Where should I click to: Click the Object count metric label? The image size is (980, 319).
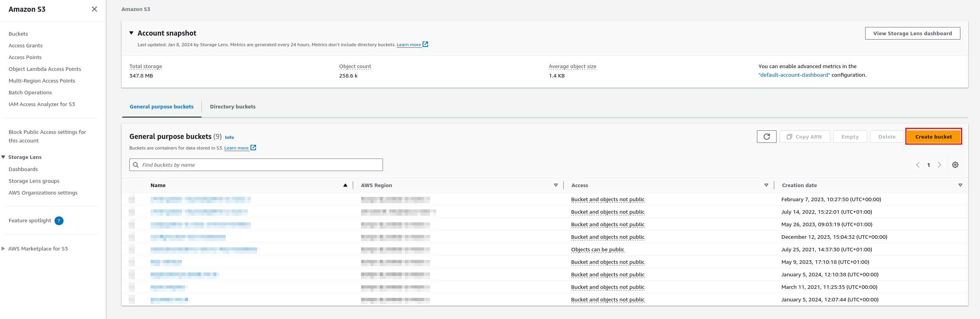click(355, 66)
